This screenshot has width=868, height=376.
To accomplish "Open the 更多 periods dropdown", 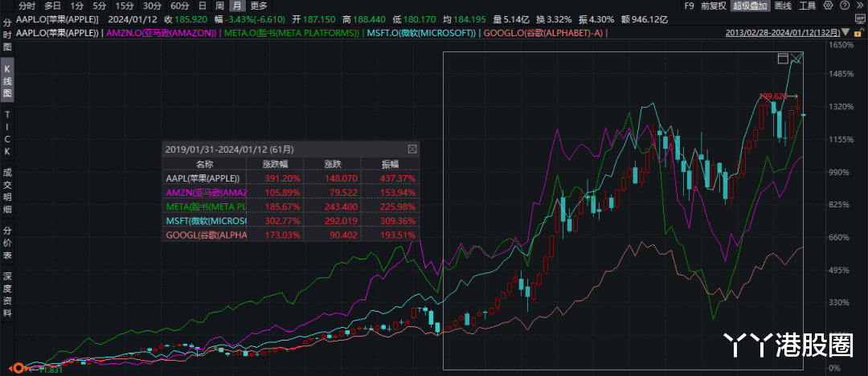I will (x=259, y=6).
